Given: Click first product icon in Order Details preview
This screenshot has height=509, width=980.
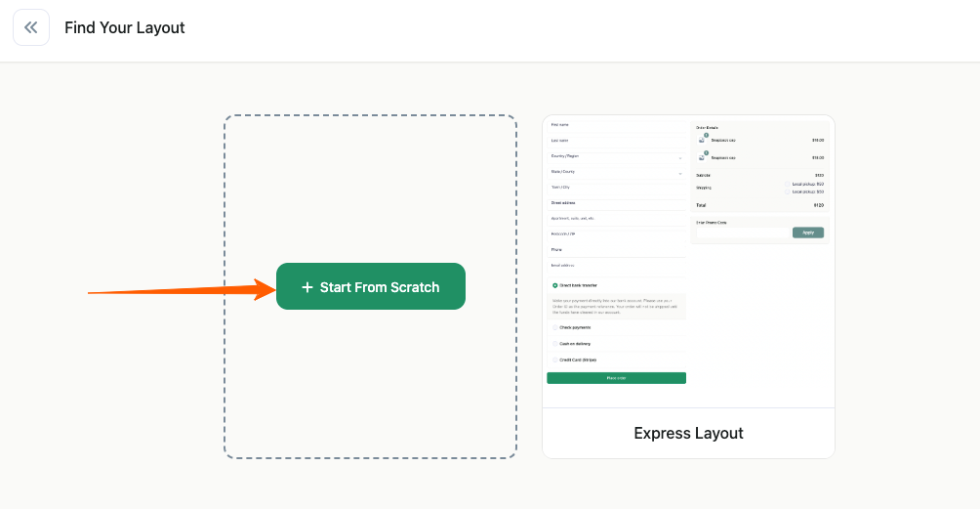Looking at the screenshot, I should (x=702, y=140).
